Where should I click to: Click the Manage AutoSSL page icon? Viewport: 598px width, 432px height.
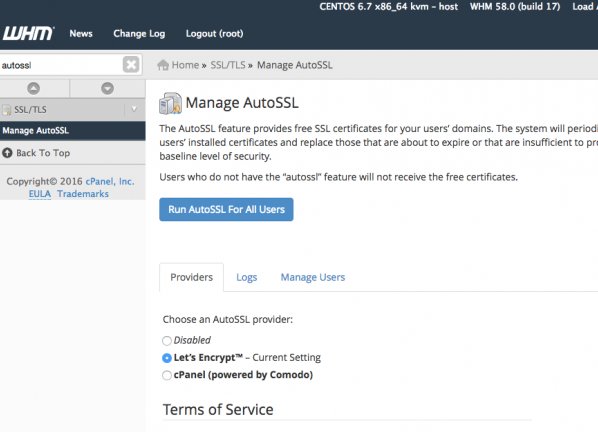pos(170,103)
